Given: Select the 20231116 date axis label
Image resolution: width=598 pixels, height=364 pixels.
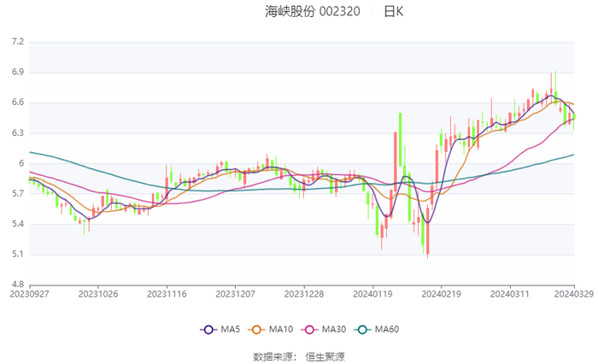Looking at the screenshot, I should click(167, 294).
